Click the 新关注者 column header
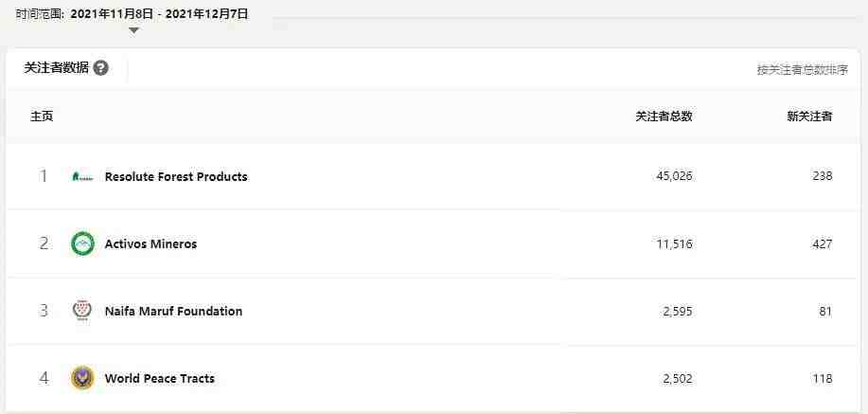The height and width of the screenshot is (414, 868). [x=809, y=117]
